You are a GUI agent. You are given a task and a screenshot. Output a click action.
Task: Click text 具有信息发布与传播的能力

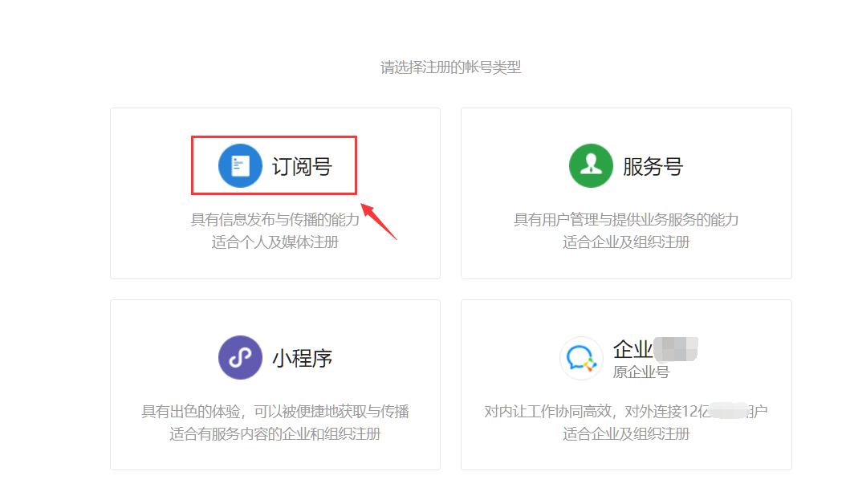(275, 220)
